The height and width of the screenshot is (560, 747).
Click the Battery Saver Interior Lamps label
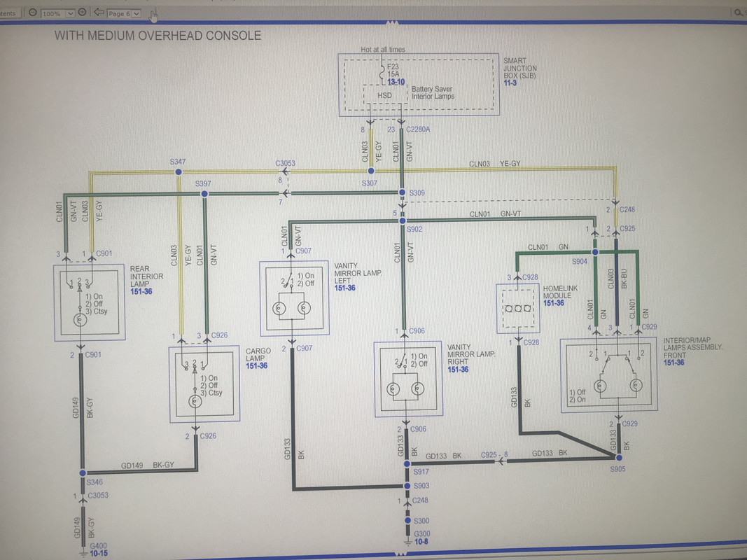(433, 92)
